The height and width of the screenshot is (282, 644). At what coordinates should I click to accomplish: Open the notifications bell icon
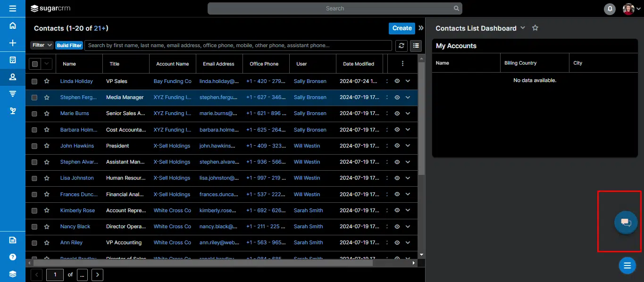pyautogui.click(x=610, y=9)
